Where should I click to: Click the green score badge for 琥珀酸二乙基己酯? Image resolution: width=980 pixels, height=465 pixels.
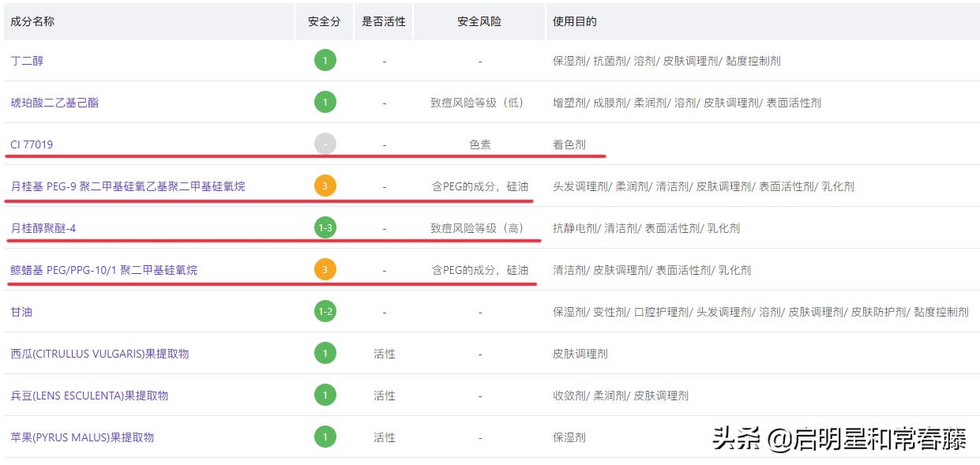[x=325, y=102]
